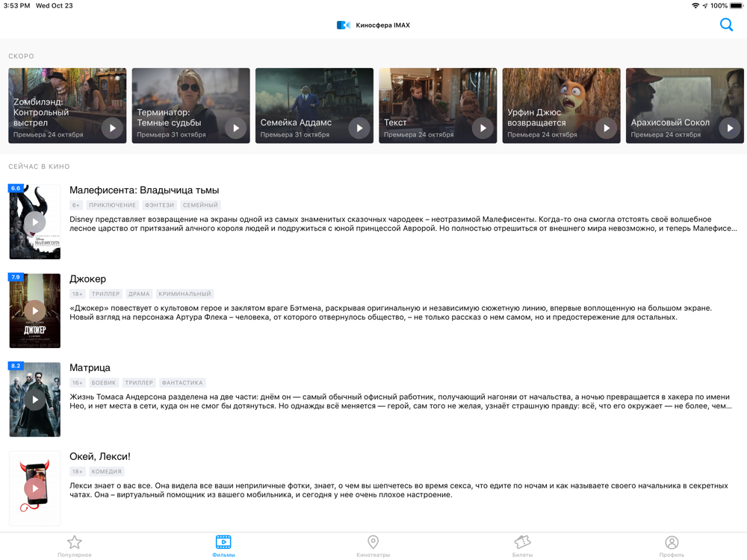747x560 pixels.
Task: Open the Кинотеатры tab
Action: pos(373,546)
